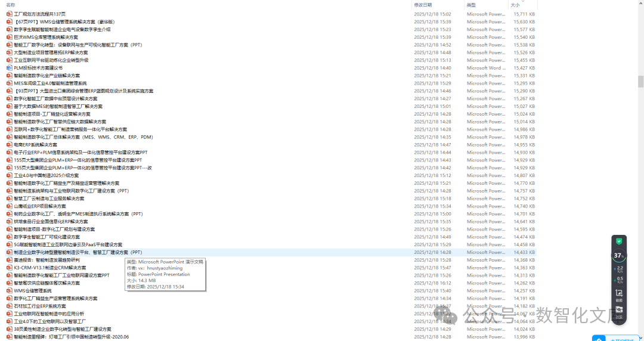The image size is (644, 341).
Task: Sort by the 修改日期 column header
Action: point(423,5)
